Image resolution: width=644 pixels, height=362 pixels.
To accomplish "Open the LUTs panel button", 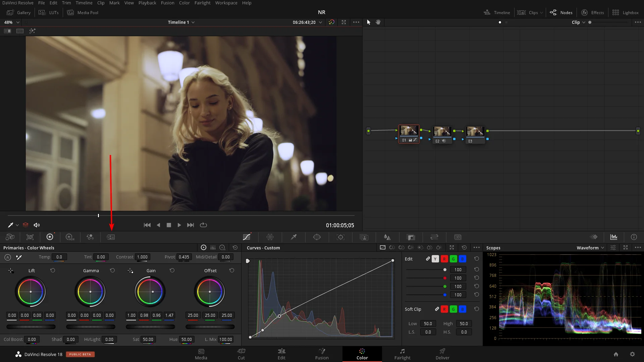I will click(x=49, y=12).
